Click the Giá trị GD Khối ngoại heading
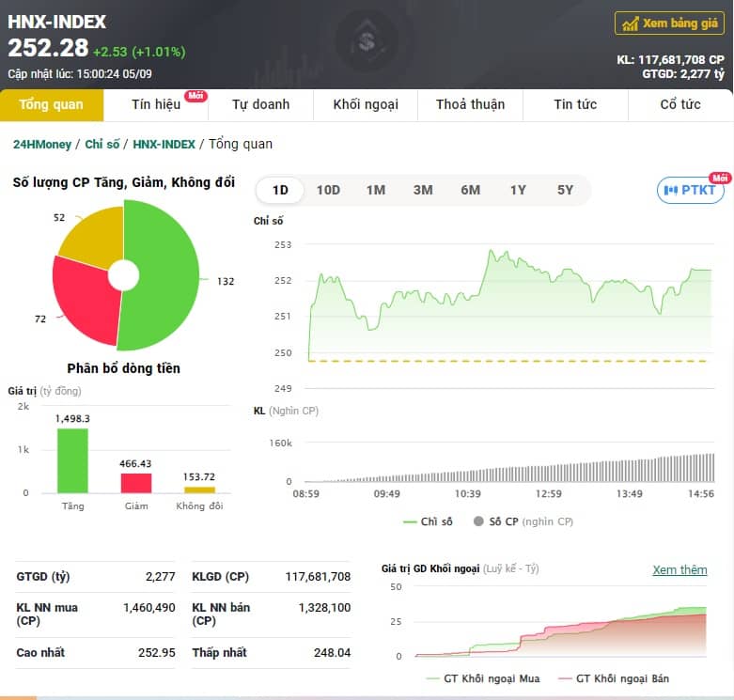The height and width of the screenshot is (700, 734). click(x=430, y=568)
